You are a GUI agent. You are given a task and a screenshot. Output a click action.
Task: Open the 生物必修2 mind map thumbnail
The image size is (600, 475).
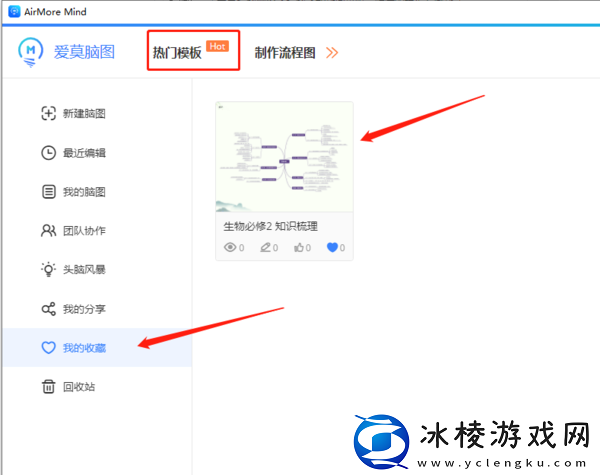[284, 157]
